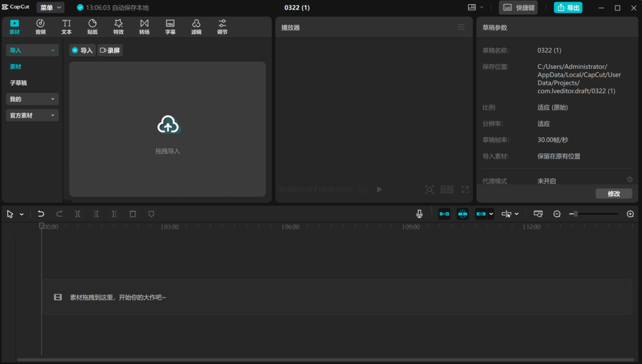Image resolution: width=642 pixels, height=364 pixels.
Task: Select 子草稿 in the sidebar
Action: tap(18, 83)
